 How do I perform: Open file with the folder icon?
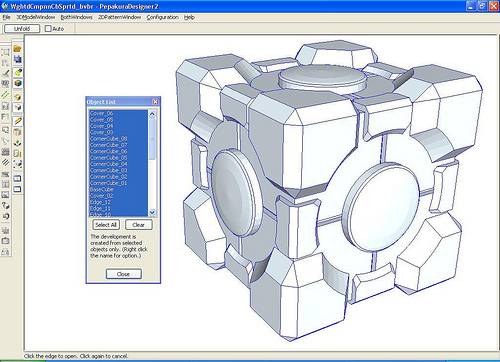(x=17, y=49)
